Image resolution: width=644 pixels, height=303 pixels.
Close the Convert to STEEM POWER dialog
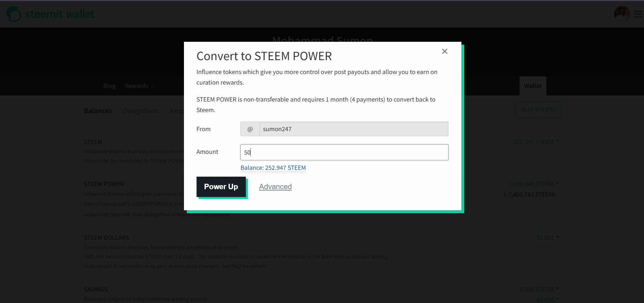point(444,51)
